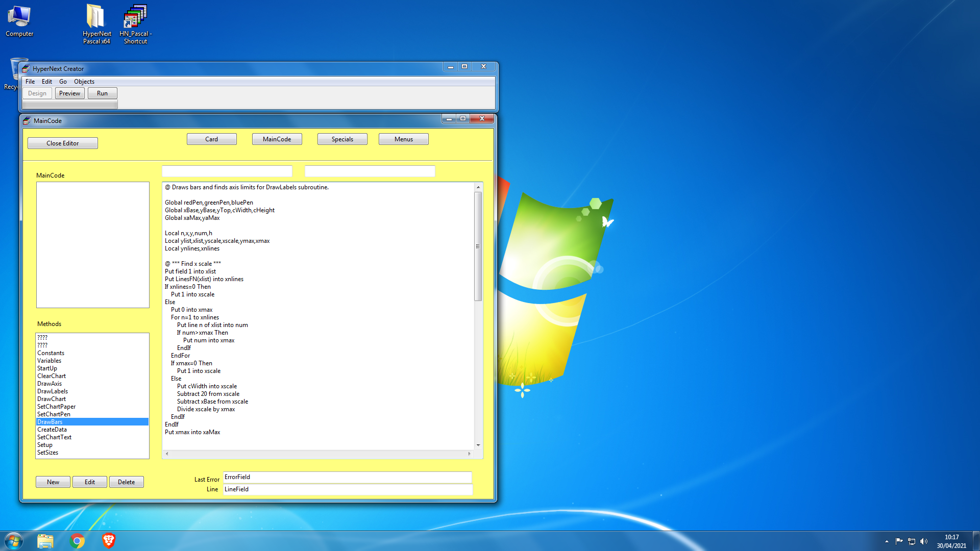Click the volume speaker tray icon
The image size is (980, 551).
[x=924, y=541]
